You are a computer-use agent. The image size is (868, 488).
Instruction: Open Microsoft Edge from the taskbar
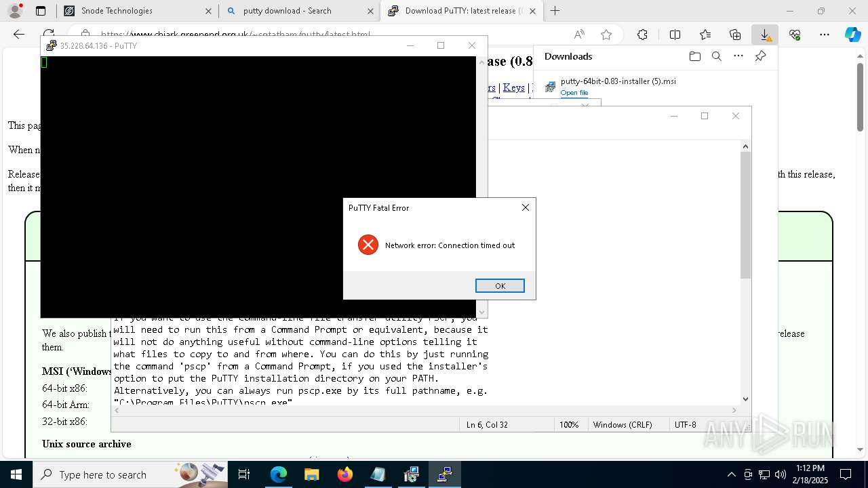(x=279, y=474)
